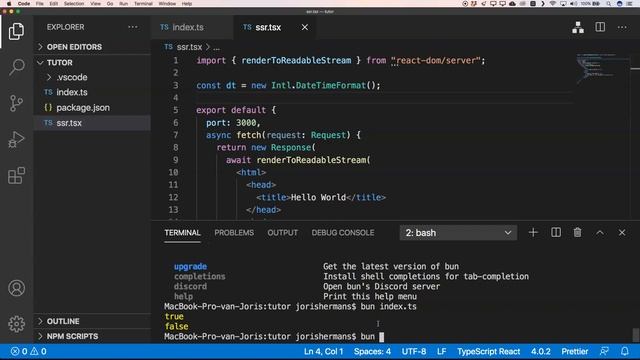Open the Explorer view in the activity bar
640x360 pixels.
pos(16,31)
